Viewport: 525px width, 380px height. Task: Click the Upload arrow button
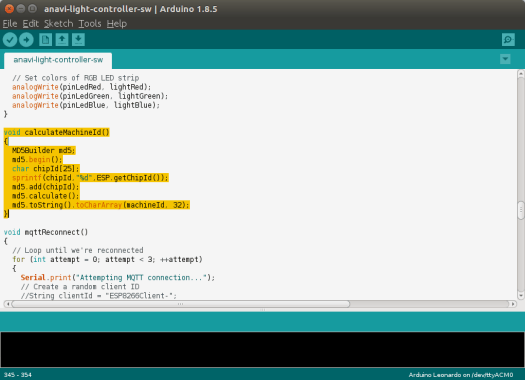point(26,40)
